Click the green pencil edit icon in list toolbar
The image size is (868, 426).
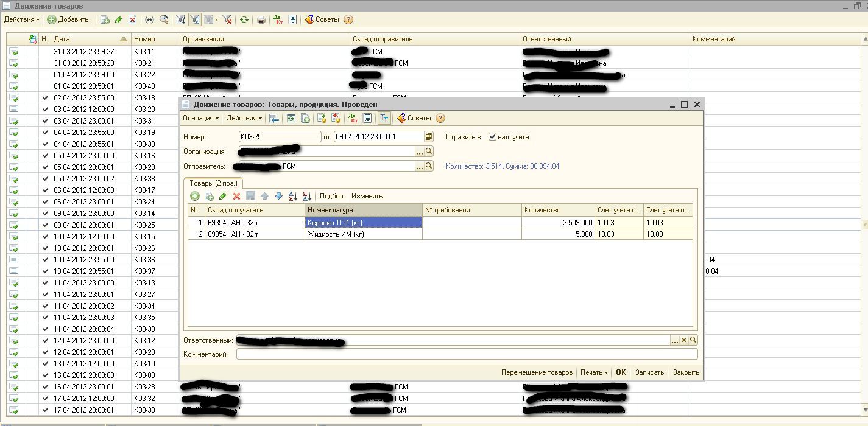(x=119, y=19)
